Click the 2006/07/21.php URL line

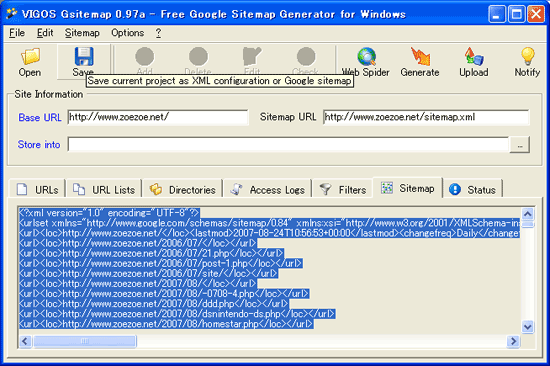click(151, 253)
